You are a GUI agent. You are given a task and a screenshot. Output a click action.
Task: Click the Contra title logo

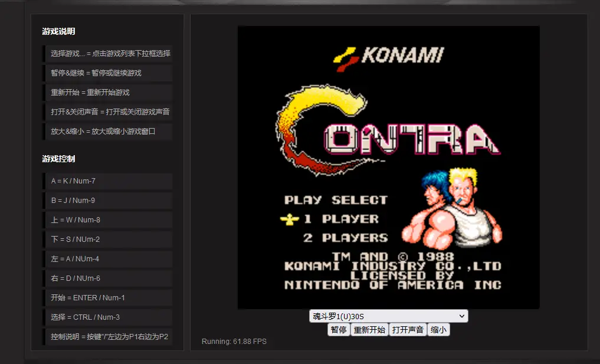(387, 130)
